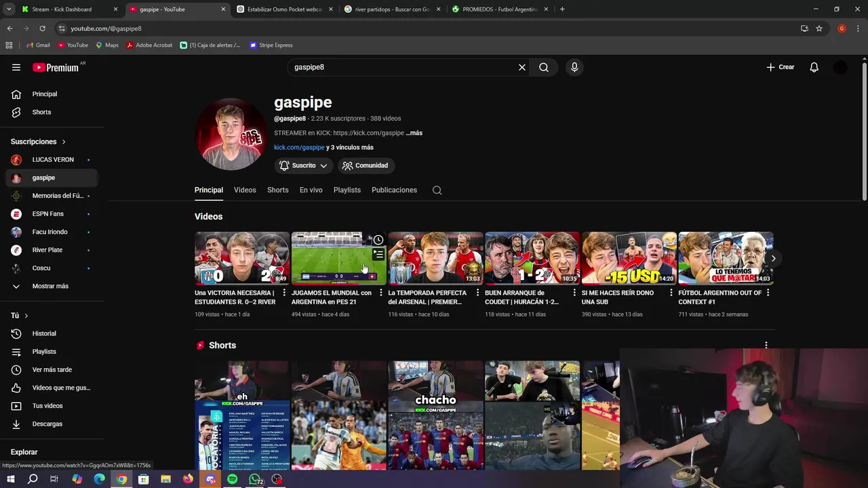
Task: Switch to channel Playlists tab
Action: pos(347,190)
